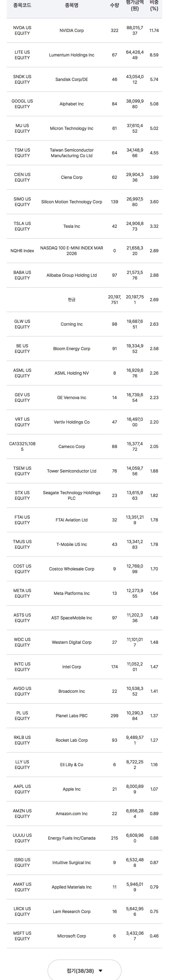Open the Alphabet Inc holding row
The width and height of the screenshot is (169, 980).
[84, 104]
